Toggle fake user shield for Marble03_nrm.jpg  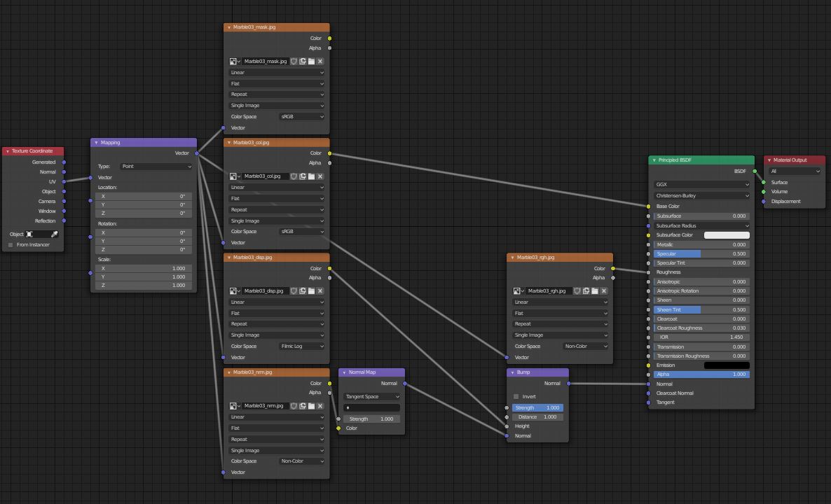tap(294, 405)
